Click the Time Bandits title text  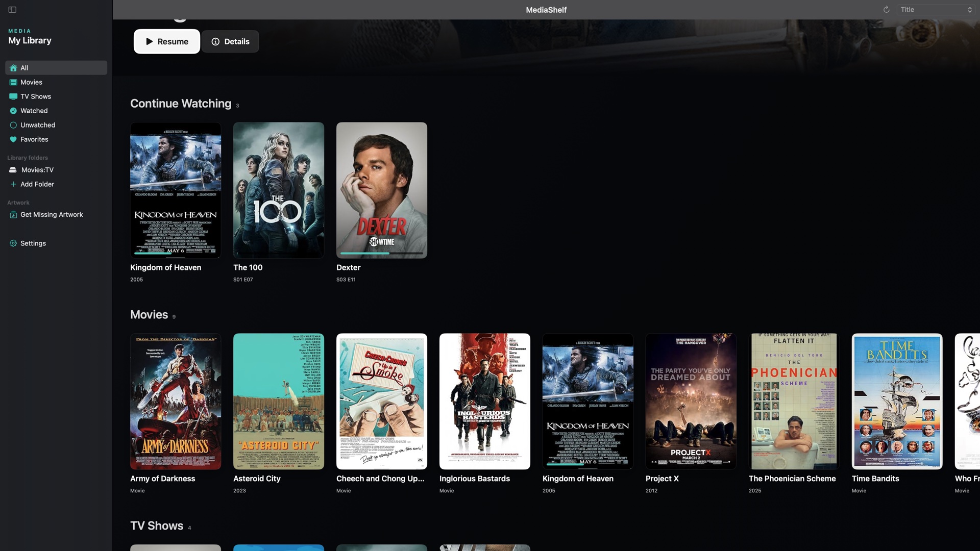pyautogui.click(x=875, y=479)
